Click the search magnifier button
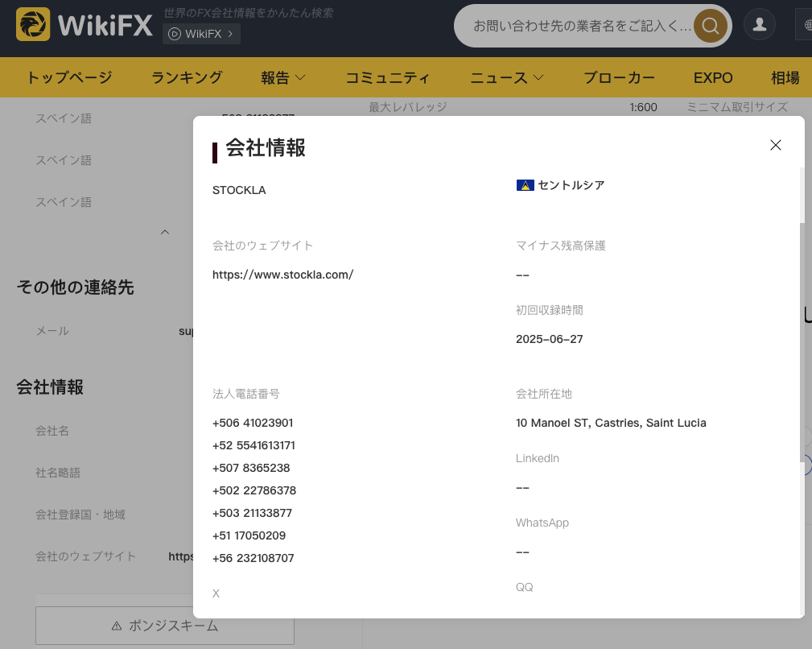This screenshot has width=812, height=649. (710, 26)
